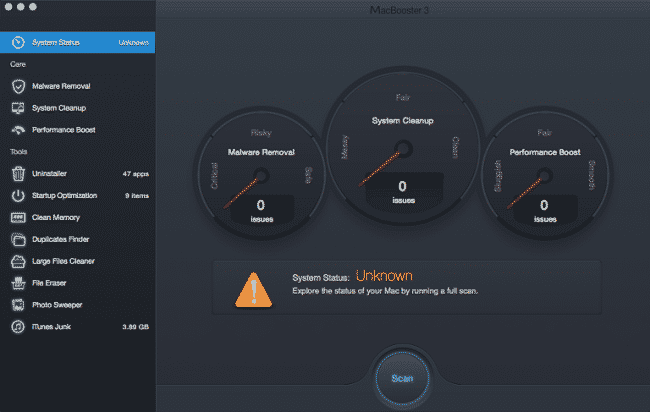Click the Performance Boost speedometer icon

coord(18,130)
